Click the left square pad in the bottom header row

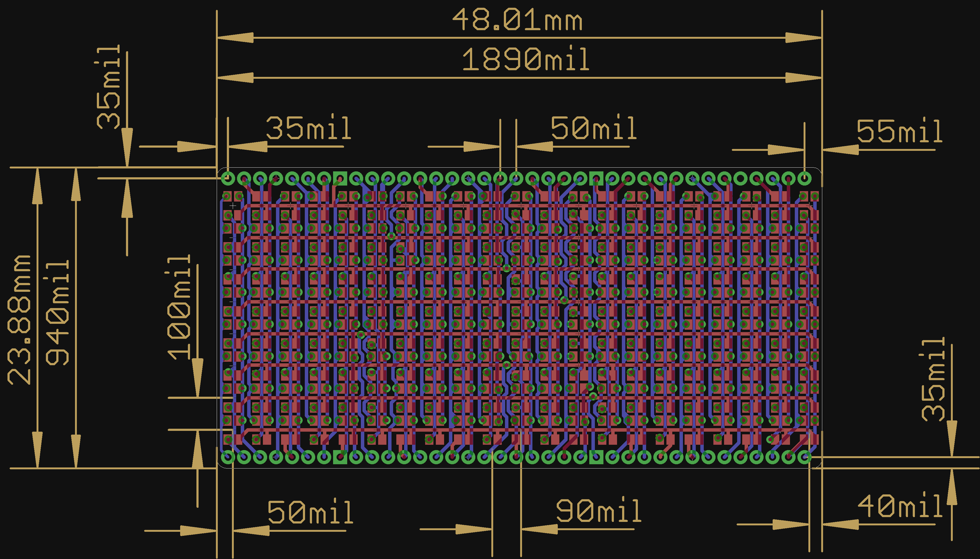[340, 457]
